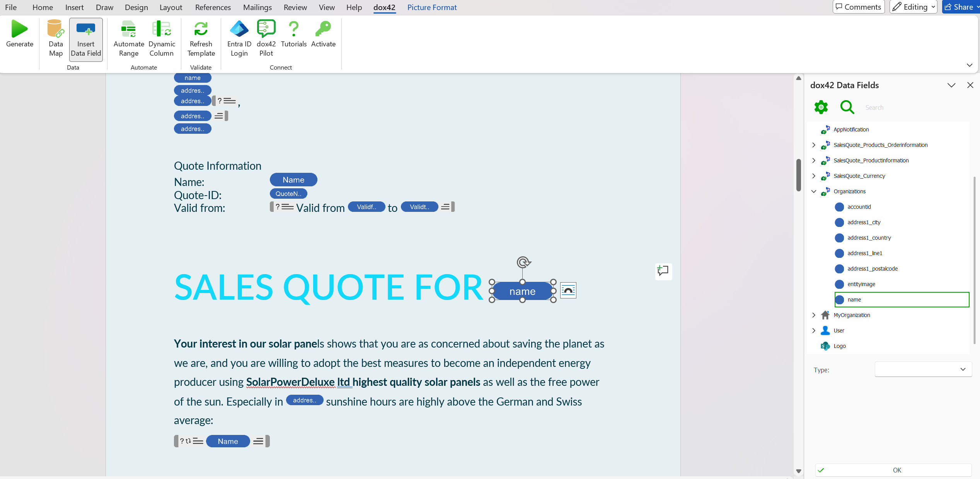Viewport: 980px width, 479px height.
Task: Select the address1_city field
Action: (x=864, y=222)
